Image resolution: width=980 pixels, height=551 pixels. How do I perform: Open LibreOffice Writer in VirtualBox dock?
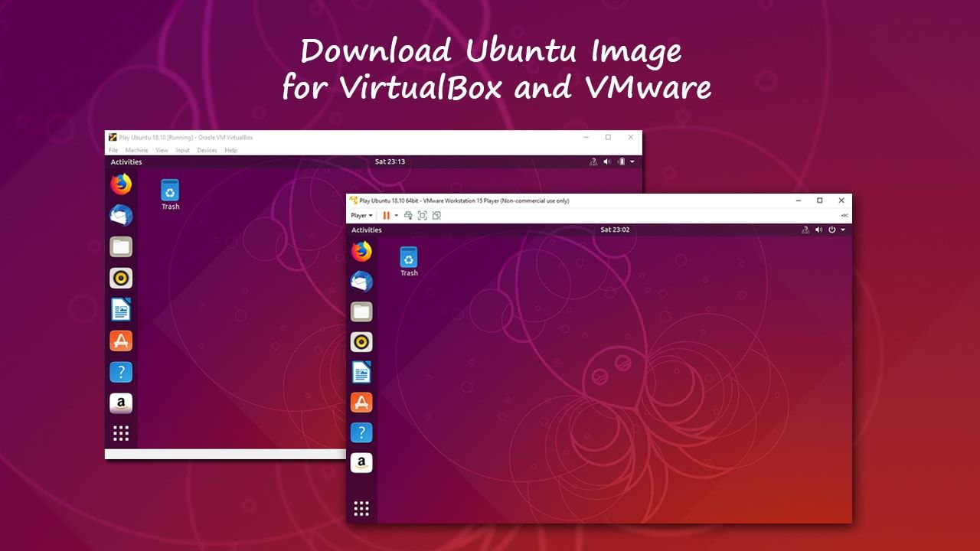click(x=121, y=309)
